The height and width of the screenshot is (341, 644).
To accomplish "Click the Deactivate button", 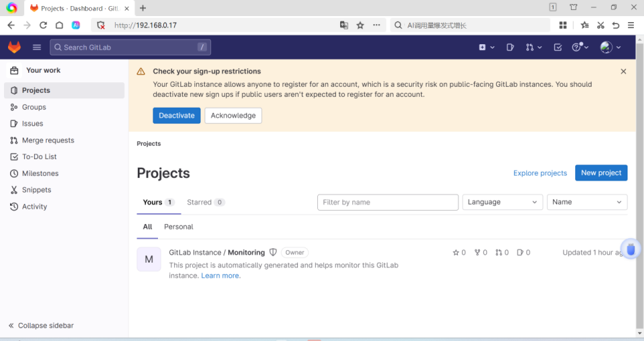I will (x=177, y=116).
